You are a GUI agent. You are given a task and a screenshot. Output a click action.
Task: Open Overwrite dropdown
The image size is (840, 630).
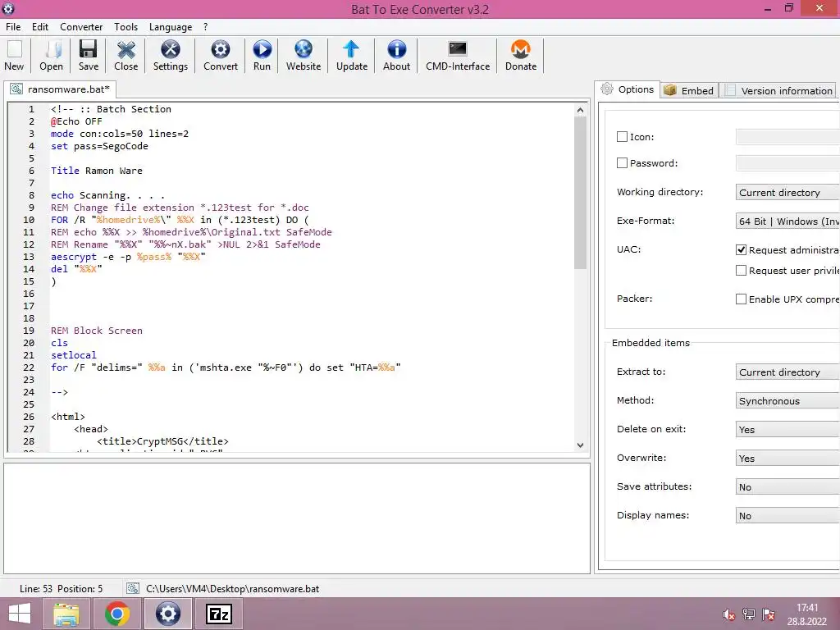coord(787,458)
